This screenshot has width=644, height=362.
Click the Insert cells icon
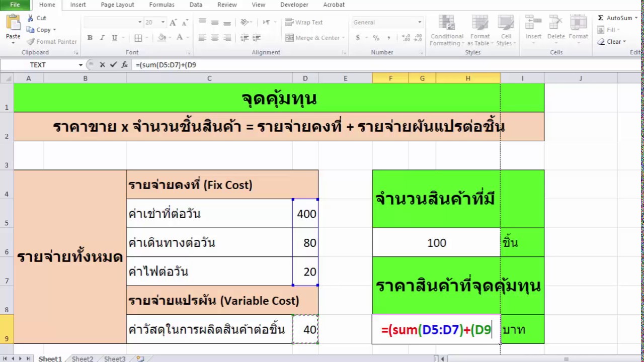[x=533, y=29]
